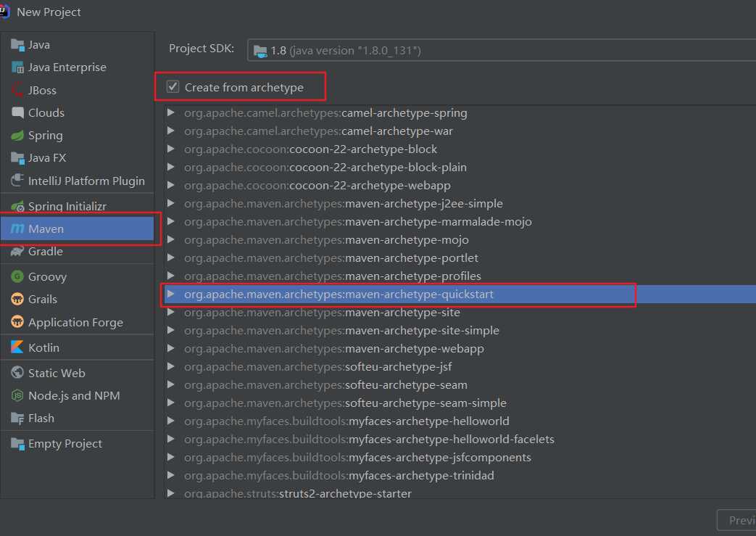The width and height of the screenshot is (756, 536).
Task: Click the Clouds speech bubble icon
Action: (x=17, y=113)
